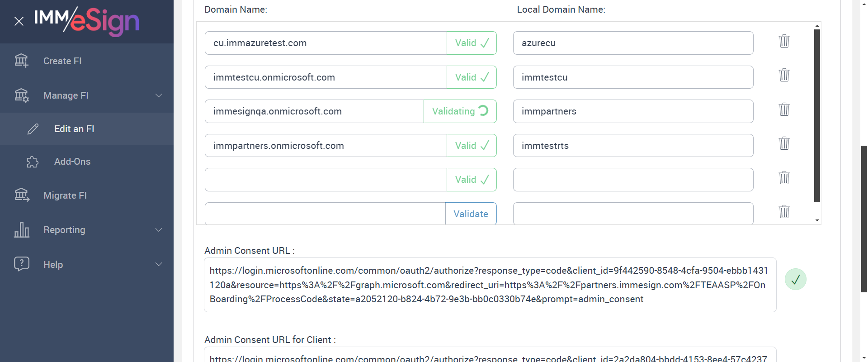Image resolution: width=868 pixels, height=362 pixels.
Task: Click the Valid status for cu.immazuretest.com
Action: [x=472, y=43]
